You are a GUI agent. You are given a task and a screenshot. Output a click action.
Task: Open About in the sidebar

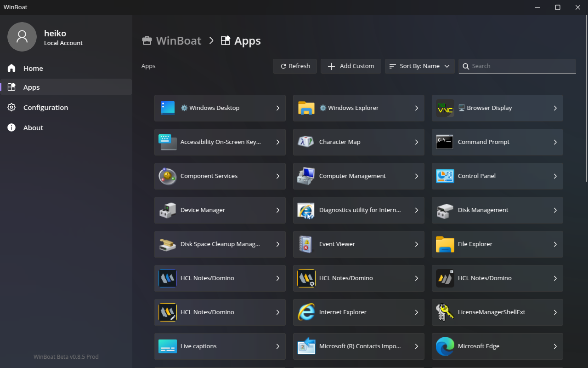tap(66, 128)
